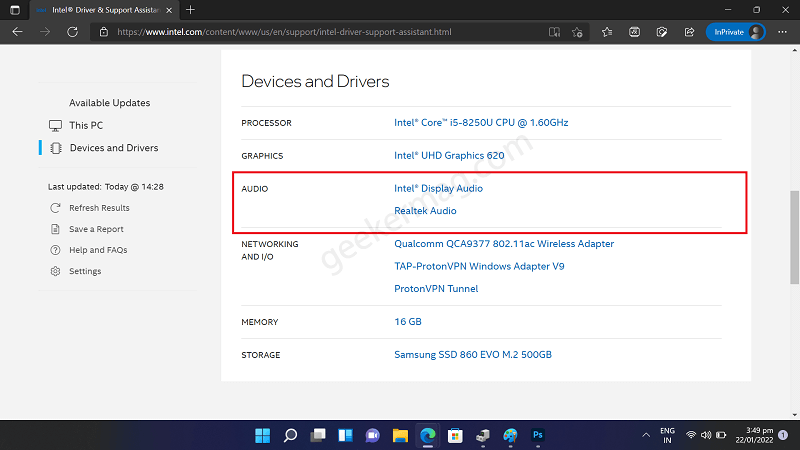
Task: Open a new browser tab
Action: (x=190, y=10)
